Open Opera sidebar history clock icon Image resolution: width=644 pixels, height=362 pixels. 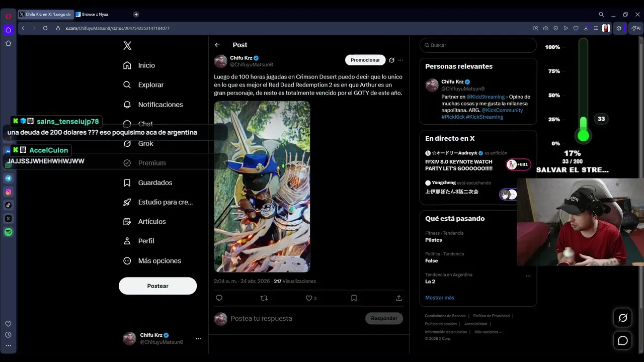click(8, 335)
